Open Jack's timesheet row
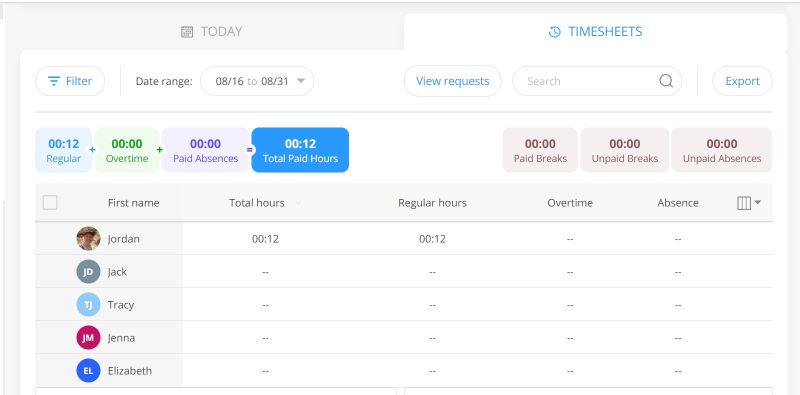 pos(404,271)
